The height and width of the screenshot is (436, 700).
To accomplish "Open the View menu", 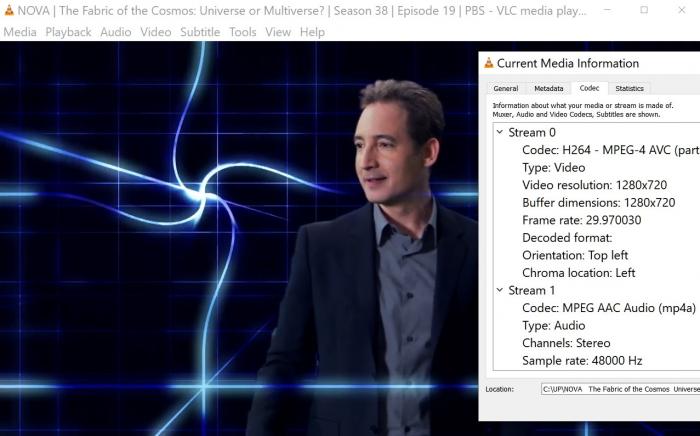I will [278, 32].
